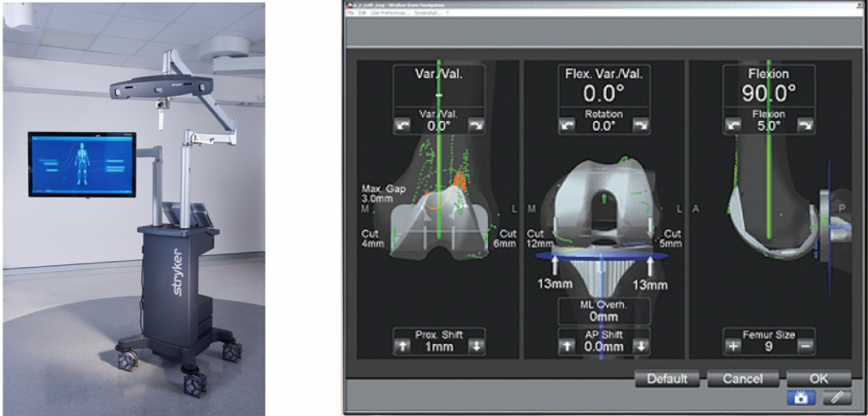
Task: Increase Femur Size with plus button
Action: click(x=733, y=346)
